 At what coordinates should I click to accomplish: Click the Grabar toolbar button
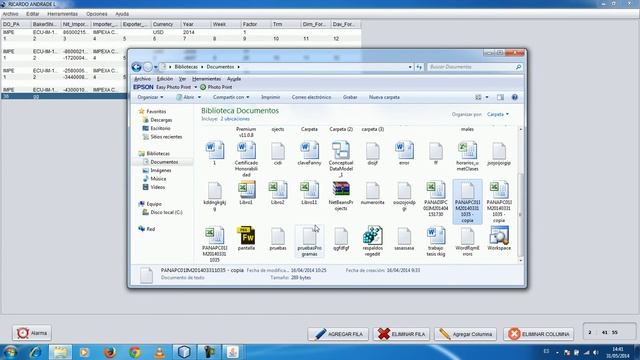350,97
